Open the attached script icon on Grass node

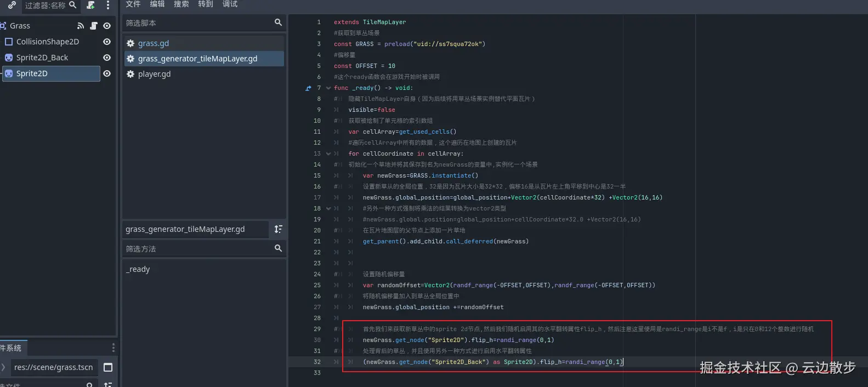tap(94, 26)
